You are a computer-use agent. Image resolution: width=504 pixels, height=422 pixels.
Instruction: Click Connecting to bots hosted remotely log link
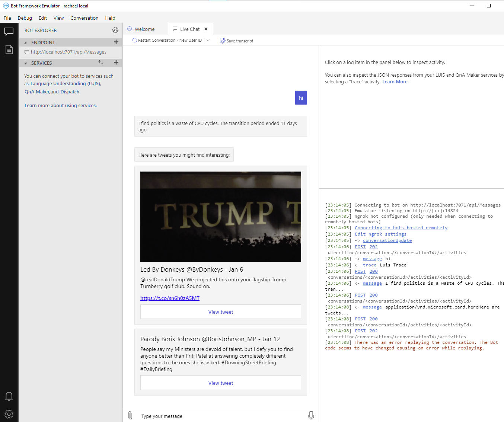click(401, 228)
